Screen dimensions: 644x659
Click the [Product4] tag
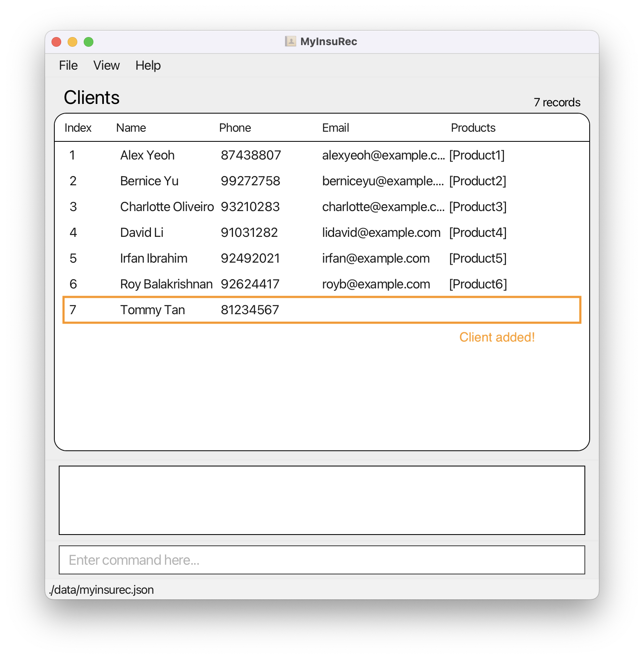(x=478, y=232)
